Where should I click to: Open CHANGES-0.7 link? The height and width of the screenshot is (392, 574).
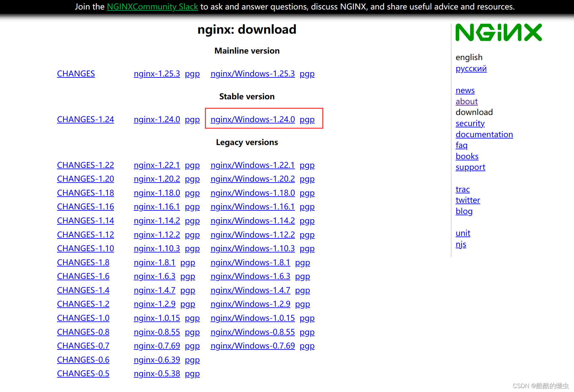(x=83, y=346)
